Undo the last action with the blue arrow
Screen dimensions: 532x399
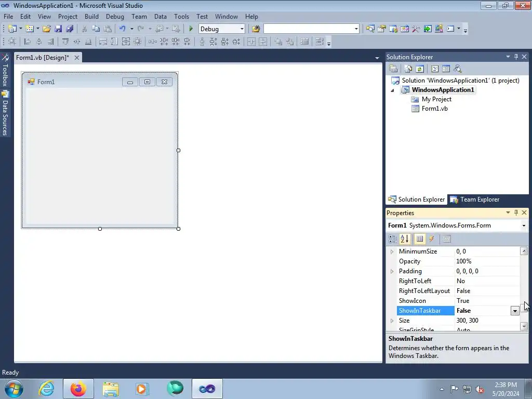click(123, 29)
